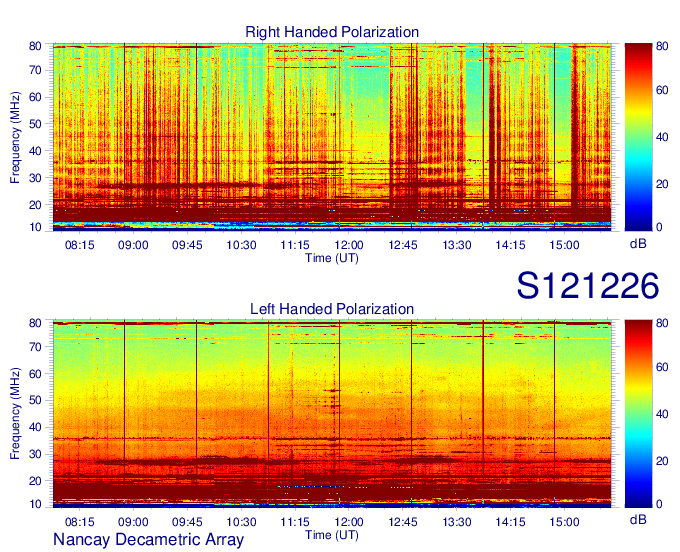Screen dimensions: 680x552
Task: Click the 80 dB tick on the Left Handed color bar
Action: coord(662,323)
